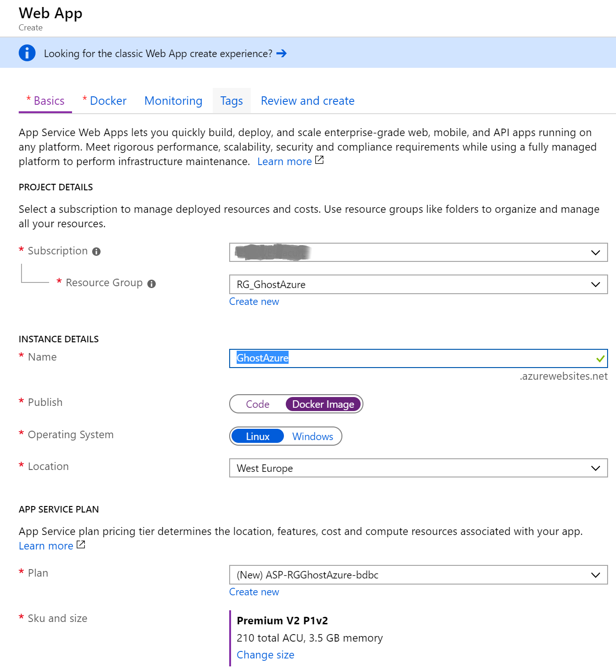Select Docker Image publish option

(323, 404)
